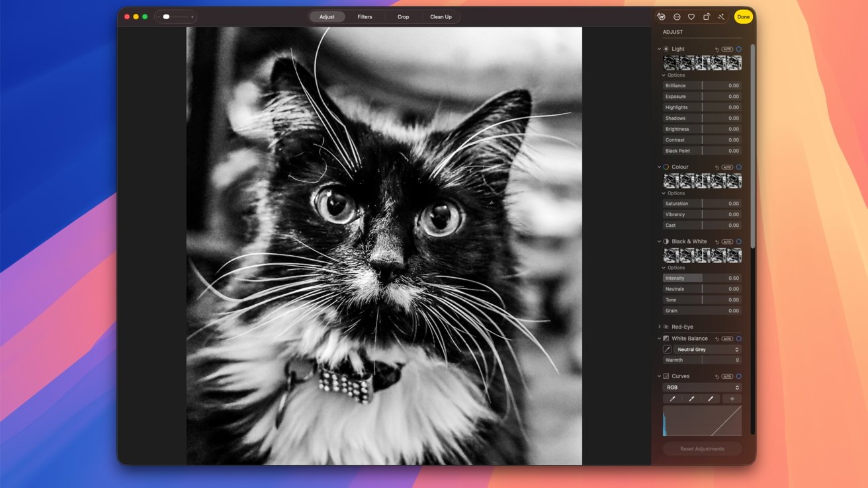This screenshot has height=488, width=868.
Task: Toggle the Black & White adjustment circle
Action: (x=739, y=241)
